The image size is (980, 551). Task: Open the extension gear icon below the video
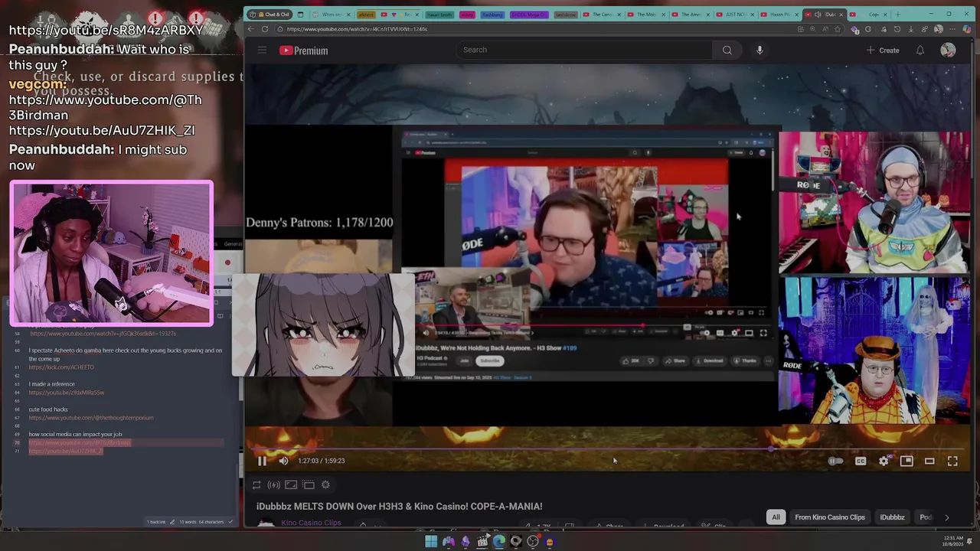point(325,484)
